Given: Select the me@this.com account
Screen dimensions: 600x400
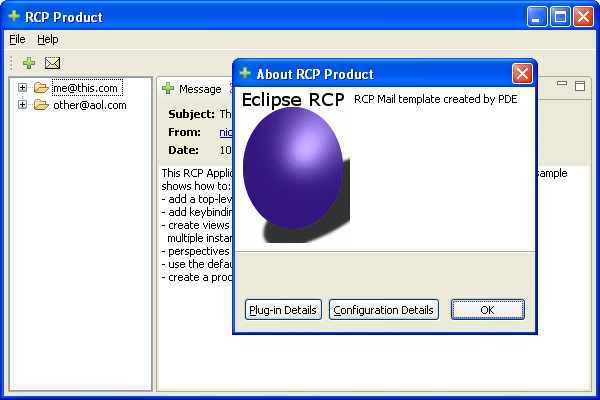Looking at the screenshot, I should (87, 88).
